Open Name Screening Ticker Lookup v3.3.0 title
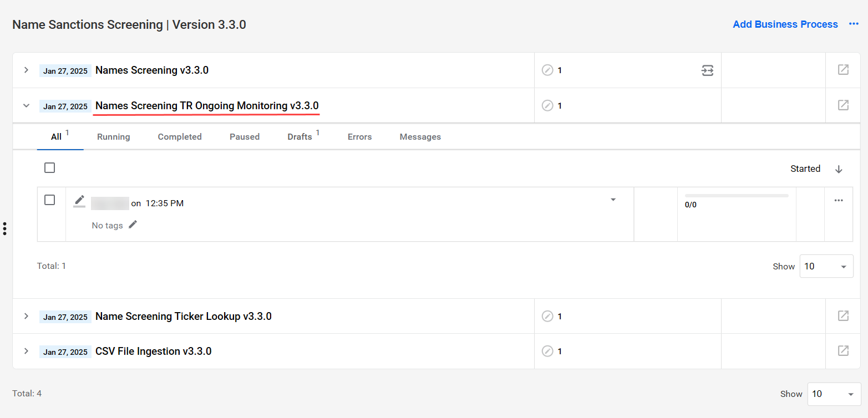This screenshot has width=868, height=418. [184, 316]
